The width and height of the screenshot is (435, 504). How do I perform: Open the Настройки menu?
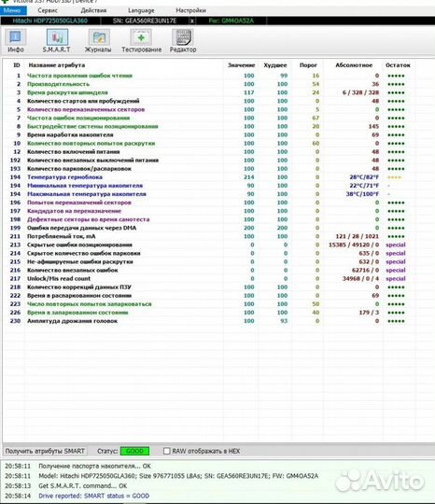[190, 10]
